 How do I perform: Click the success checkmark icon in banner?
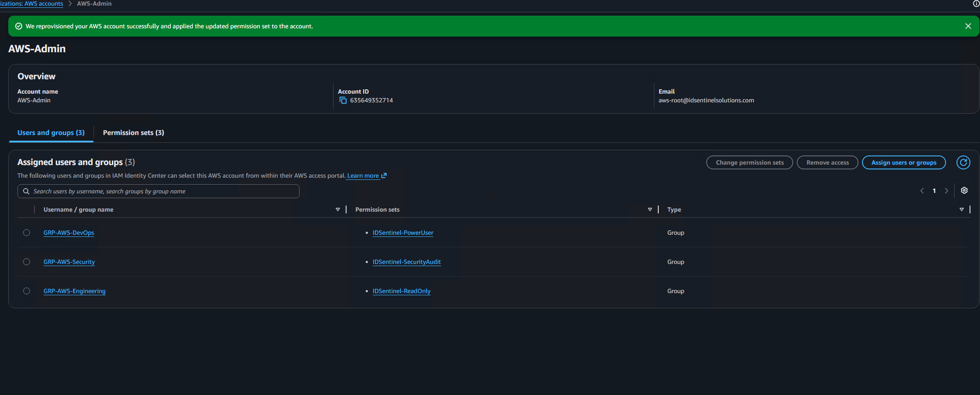[x=19, y=26]
